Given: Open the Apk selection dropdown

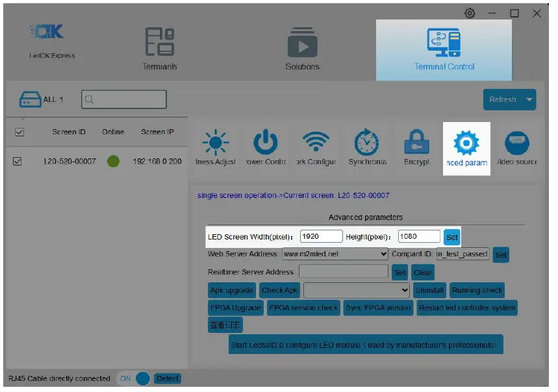Looking at the screenshot, I should [x=356, y=290].
